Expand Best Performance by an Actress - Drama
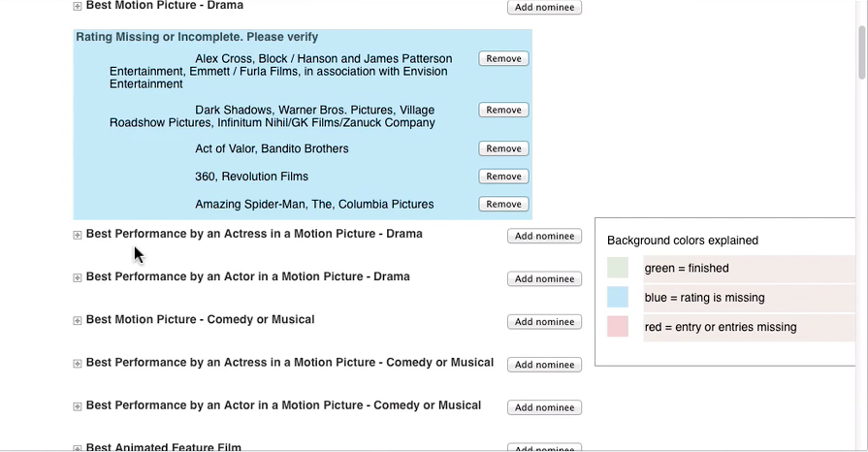The height and width of the screenshot is (452, 868). click(x=78, y=235)
